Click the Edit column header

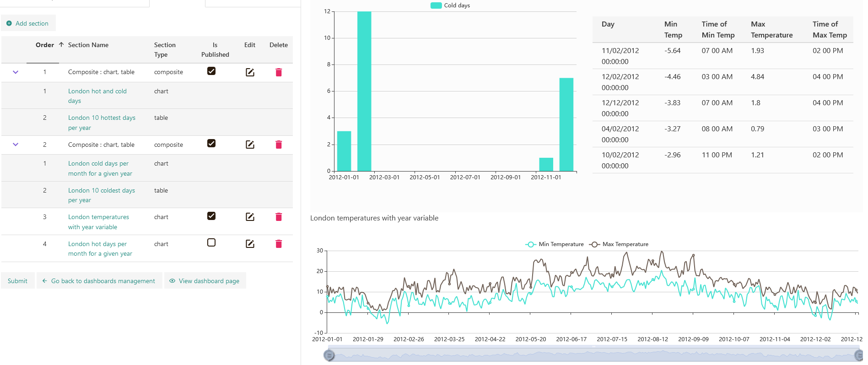pos(250,45)
